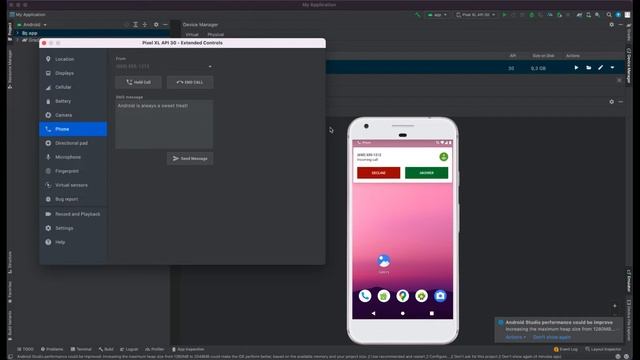Open the Event Log from status bar
Screen dimensions: 640x360
pos(565,349)
